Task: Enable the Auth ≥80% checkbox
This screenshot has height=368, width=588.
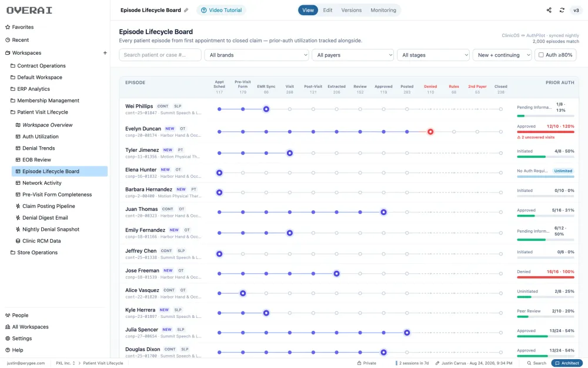Action: (x=541, y=55)
